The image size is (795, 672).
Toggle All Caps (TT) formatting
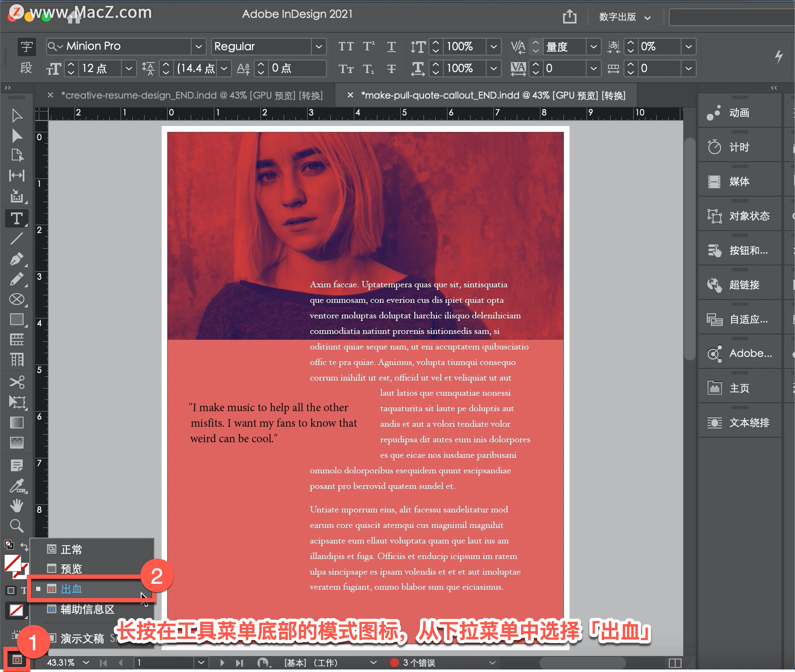point(346,46)
